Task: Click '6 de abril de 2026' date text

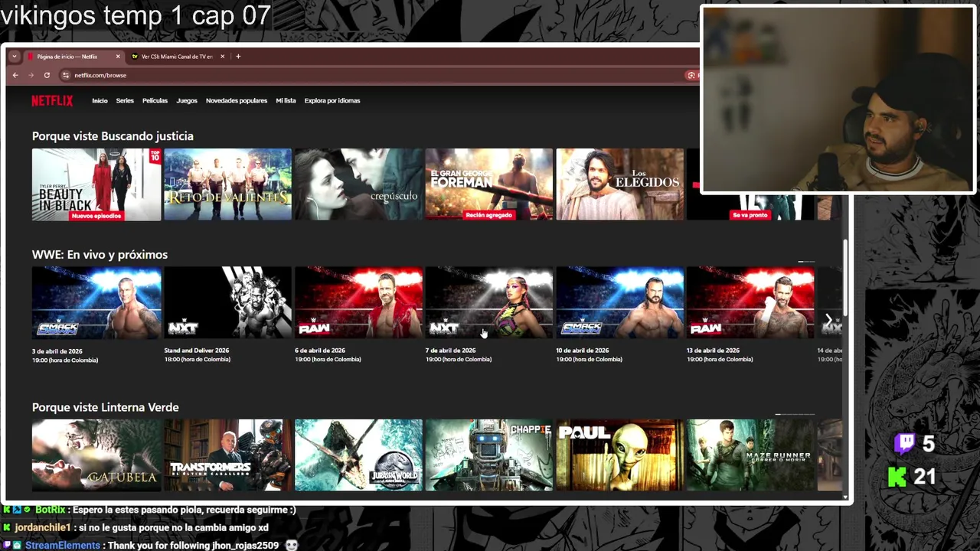Action: 320,350
